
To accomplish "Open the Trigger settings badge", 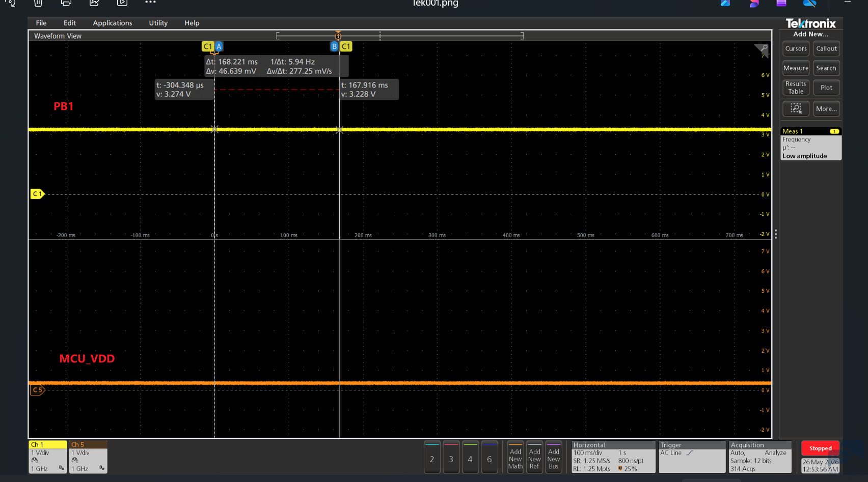I will (x=692, y=457).
